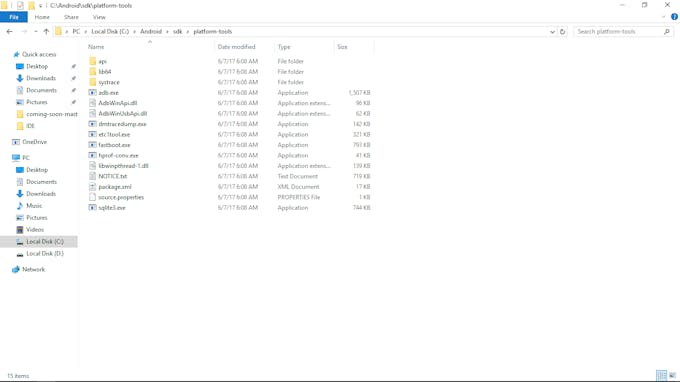Click the Properties quick access toolbar icon
The width and height of the screenshot is (680, 382).
20,6
